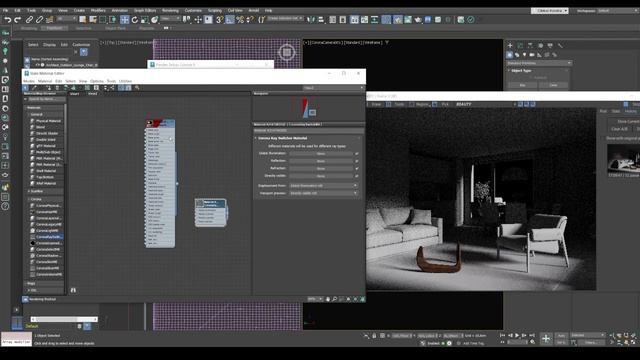
Task: Click the ViewCube in the top viewport
Action: [x=287, y=52]
